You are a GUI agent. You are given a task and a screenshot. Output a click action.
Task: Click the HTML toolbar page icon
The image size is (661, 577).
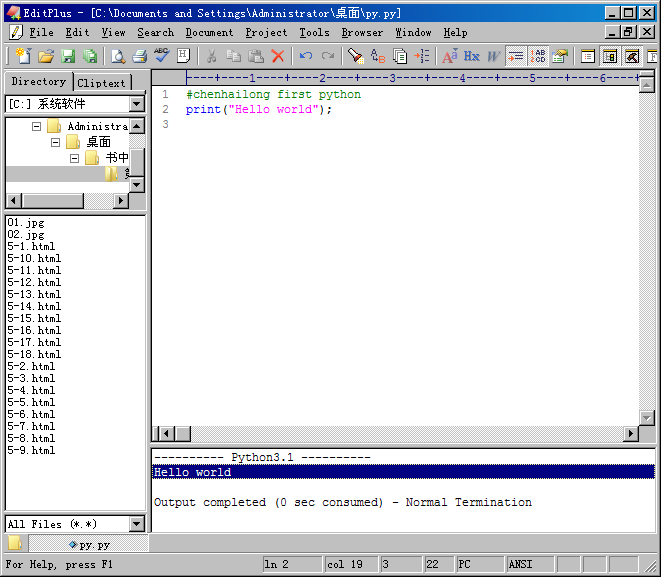point(183,56)
